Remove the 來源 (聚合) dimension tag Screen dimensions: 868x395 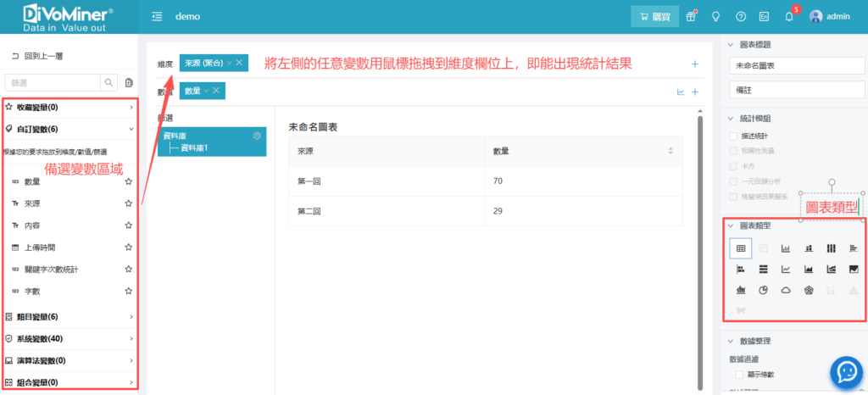240,63
